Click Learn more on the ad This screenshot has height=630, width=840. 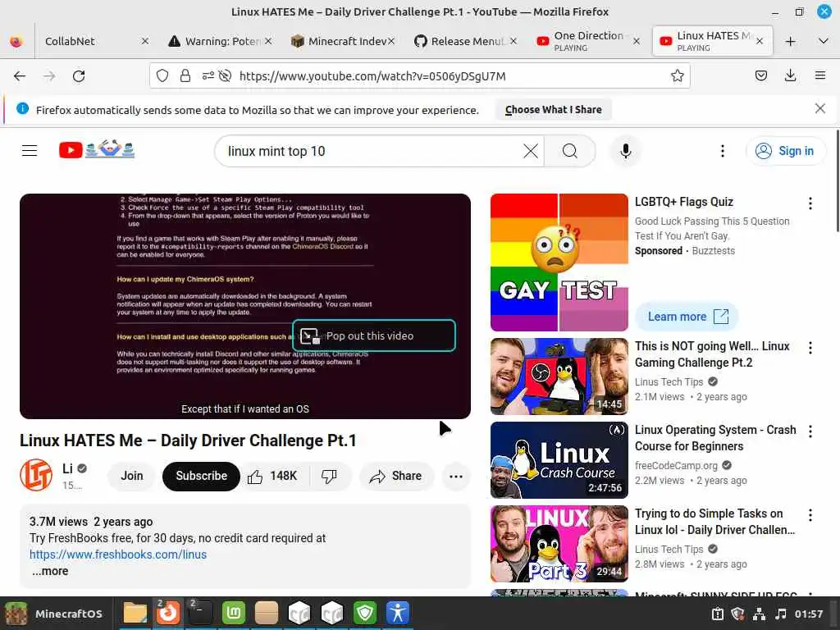687,317
